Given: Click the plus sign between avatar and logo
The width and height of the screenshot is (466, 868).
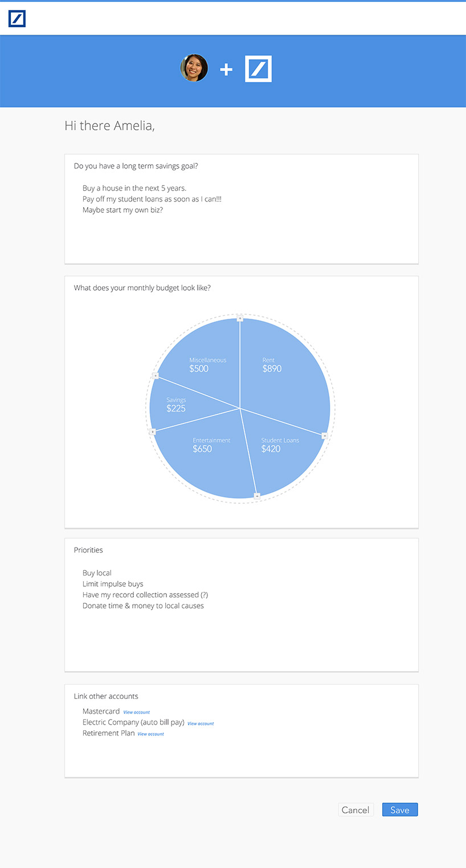Looking at the screenshot, I should click(x=226, y=69).
